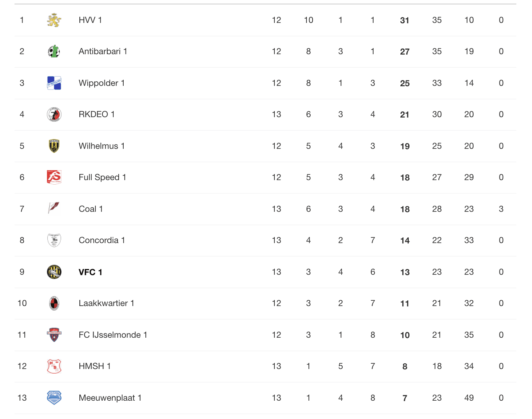This screenshot has width=532, height=419.
Task: Click the Full Speed 1 red logo
Action: click(54, 177)
